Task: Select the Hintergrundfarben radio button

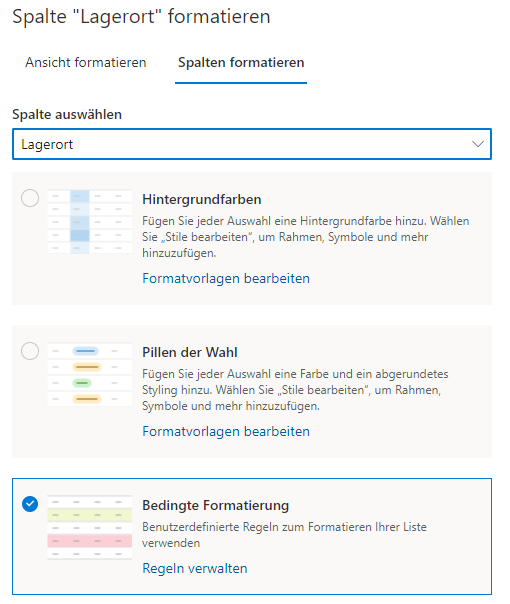Action: (30, 198)
